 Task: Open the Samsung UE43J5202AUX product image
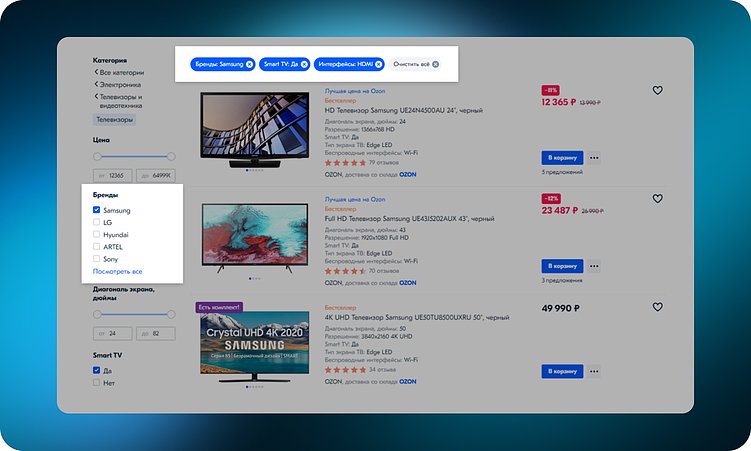[254, 238]
